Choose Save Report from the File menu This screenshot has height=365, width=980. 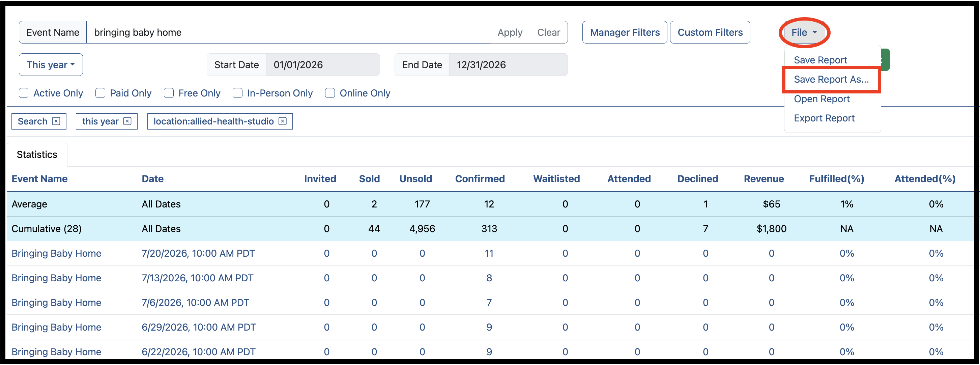[820, 60]
